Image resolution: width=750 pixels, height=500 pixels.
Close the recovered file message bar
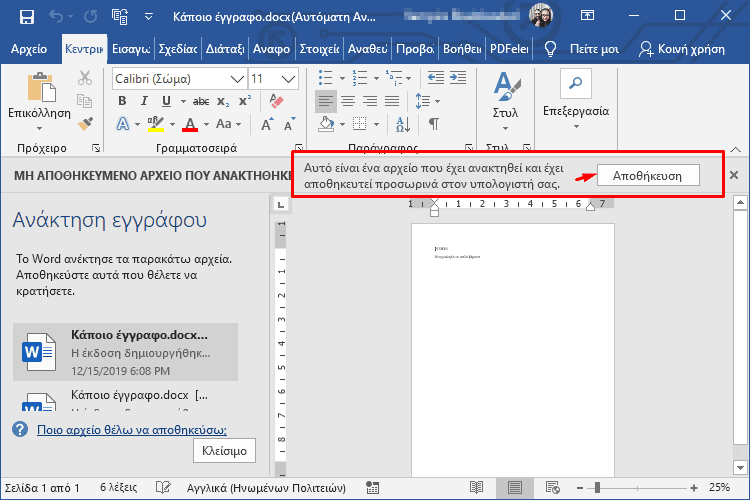click(x=734, y=175)
